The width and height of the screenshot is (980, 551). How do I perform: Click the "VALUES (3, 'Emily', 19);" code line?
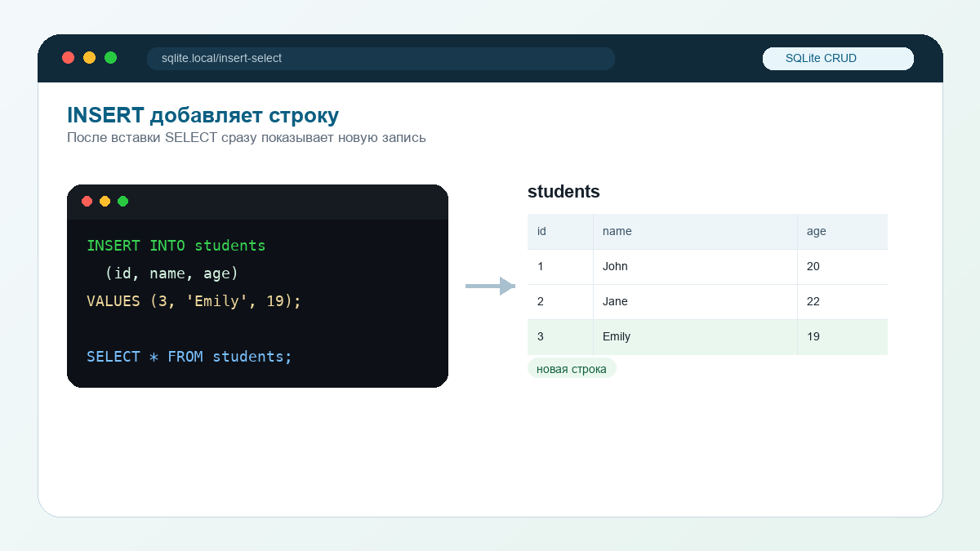click(194, 301)
